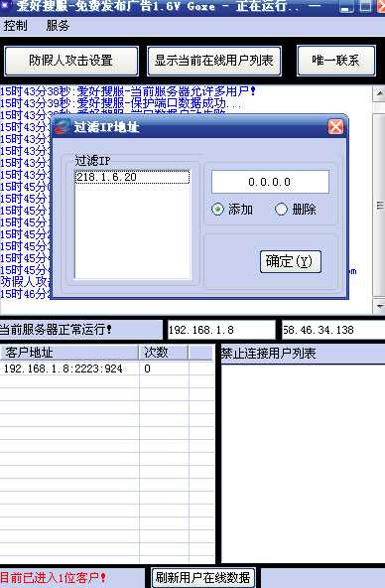Select the 添加 radio button
This screenshot has width=385, height=588.
217,209
